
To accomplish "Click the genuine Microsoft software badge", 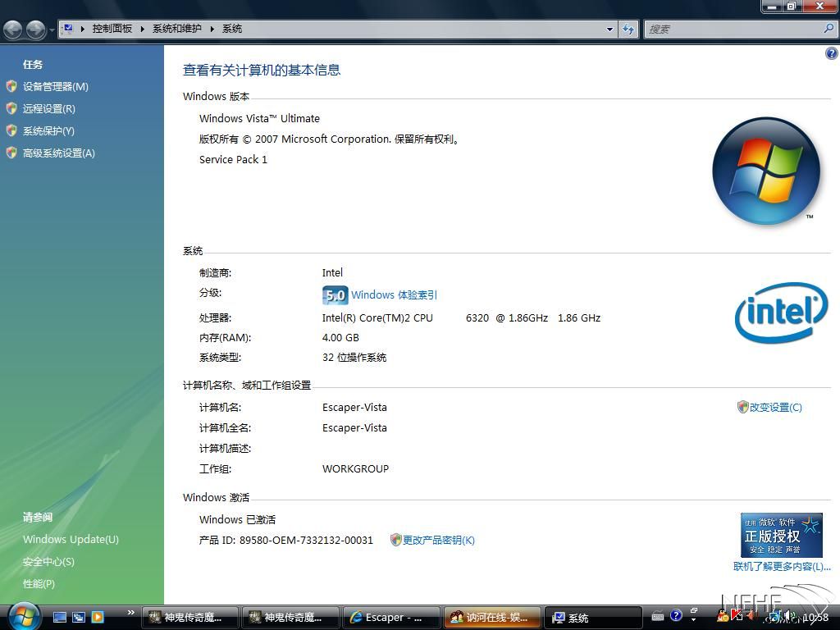I will tap(781, 535).
